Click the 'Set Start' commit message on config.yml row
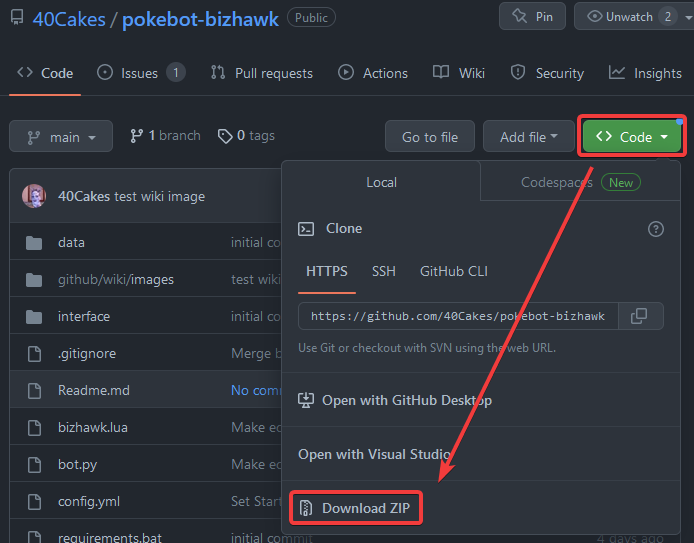This screenshot has width=694, height=543. (x=256, y=501)
